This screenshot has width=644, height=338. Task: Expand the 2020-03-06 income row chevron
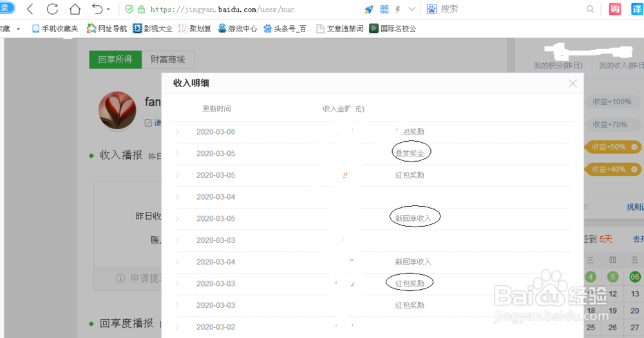pyautogui.click(x=178, y=132)
